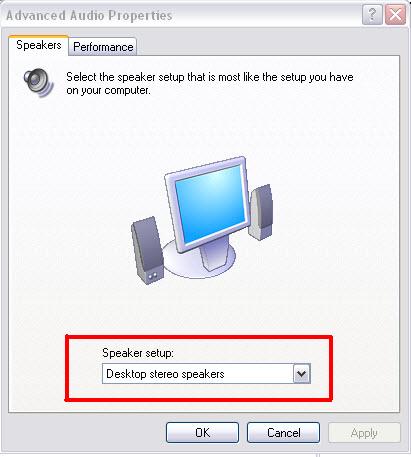The image size is (411, 457).
Task: Expand the Speaker setup dropdown arrow
Action: 302,374
